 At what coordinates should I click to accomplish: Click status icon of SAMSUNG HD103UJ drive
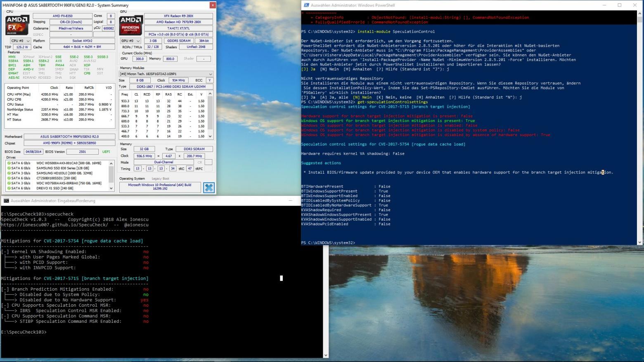(x=9, y=173)
